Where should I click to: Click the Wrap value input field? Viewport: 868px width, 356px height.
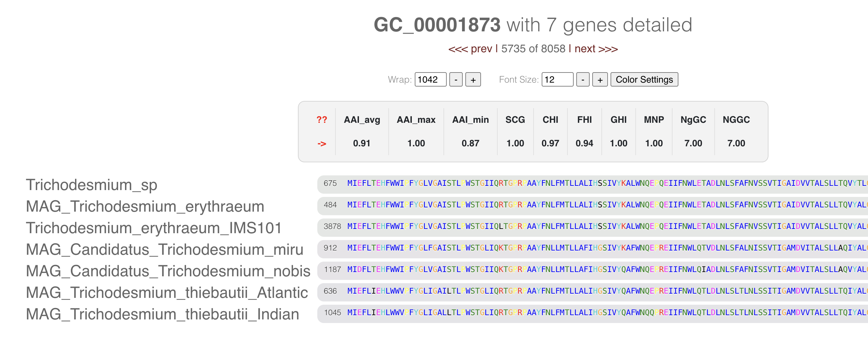click(430, 80)
